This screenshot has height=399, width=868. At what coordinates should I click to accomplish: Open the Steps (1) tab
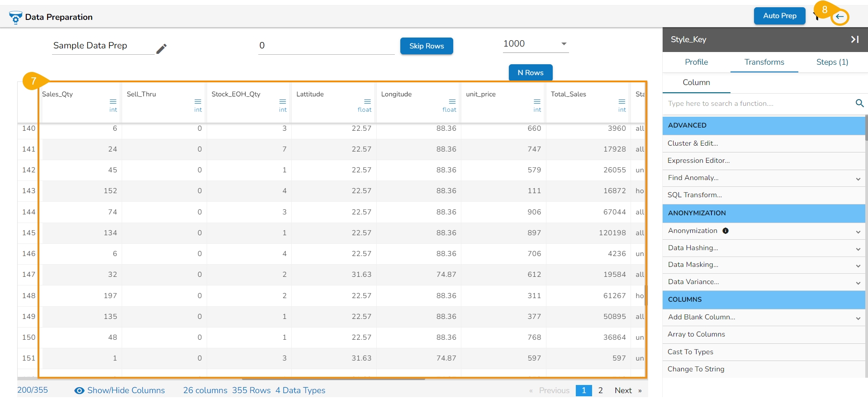click(x=832, y=62)
